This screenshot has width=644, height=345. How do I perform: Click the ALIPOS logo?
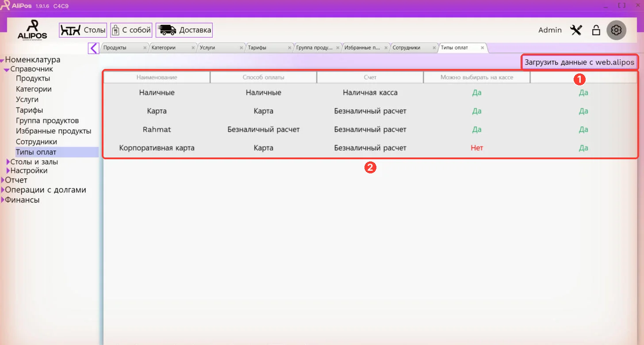32,30
